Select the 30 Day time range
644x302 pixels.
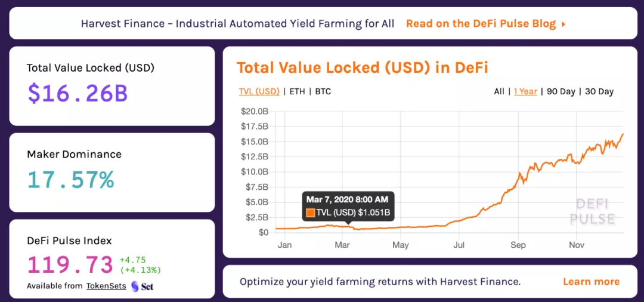tap(599, 91)
